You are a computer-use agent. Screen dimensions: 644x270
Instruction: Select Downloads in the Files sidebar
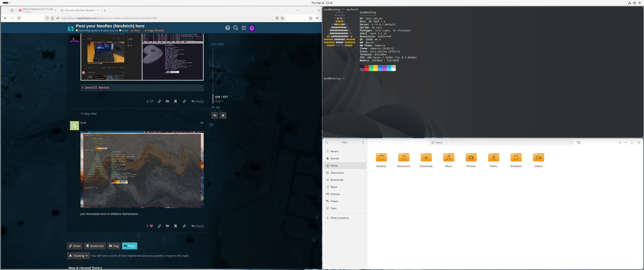click(x=337, y=180)
